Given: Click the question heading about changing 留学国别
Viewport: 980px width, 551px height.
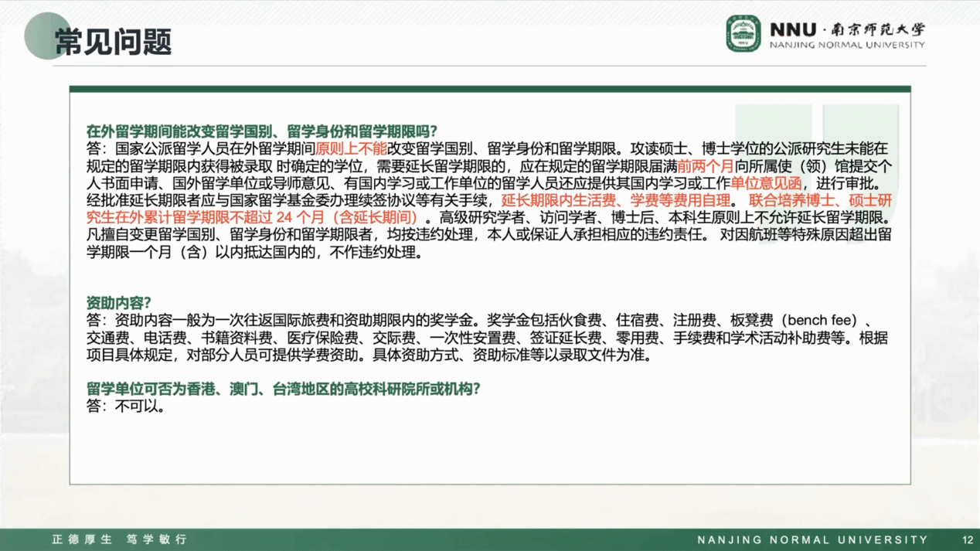Looking at the screenshot, I should [x=262, y=131].
